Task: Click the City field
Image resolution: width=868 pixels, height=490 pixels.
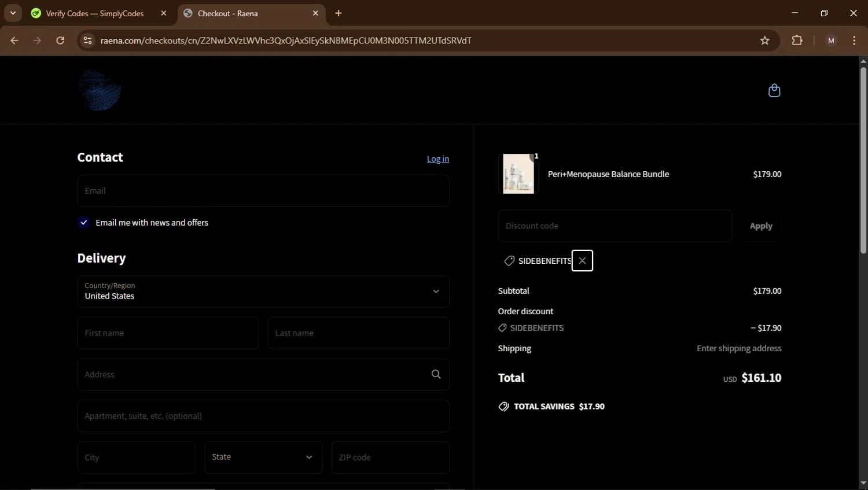Action: [x=137, y=458]
